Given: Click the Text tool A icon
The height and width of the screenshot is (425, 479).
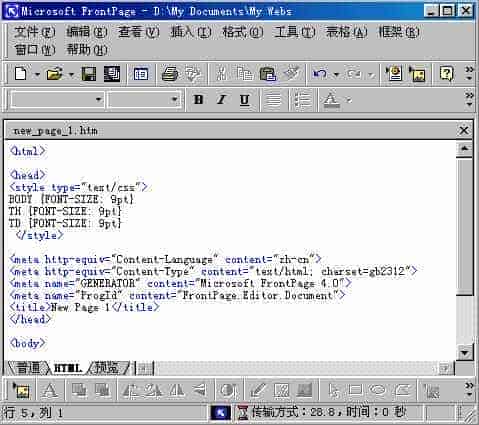Looking at the screenshot, I should point(50,390).
